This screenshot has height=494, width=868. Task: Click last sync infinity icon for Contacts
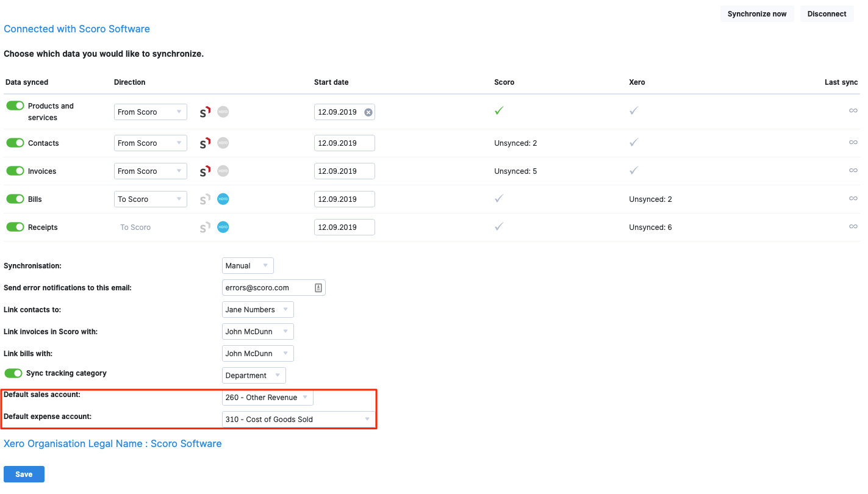853,142
